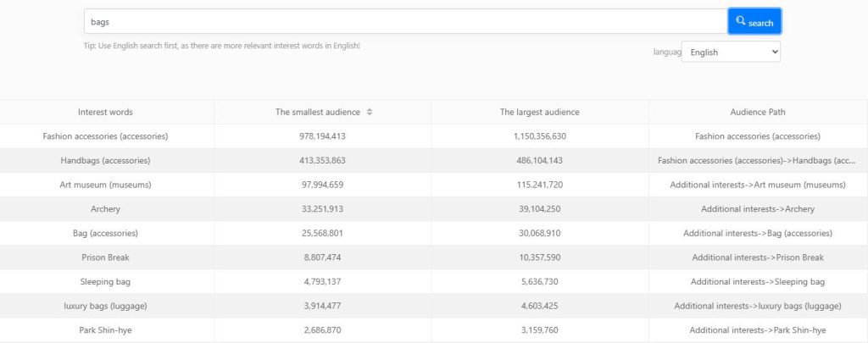
Task: Choose the luxury bags (luggage) interest
Action: tap(105, 306)
